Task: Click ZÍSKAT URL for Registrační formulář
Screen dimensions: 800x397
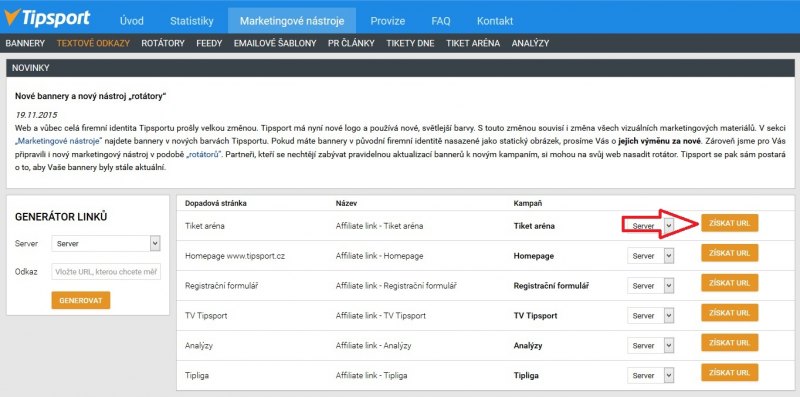Action: pyautogui.click(x=730, y=283)
